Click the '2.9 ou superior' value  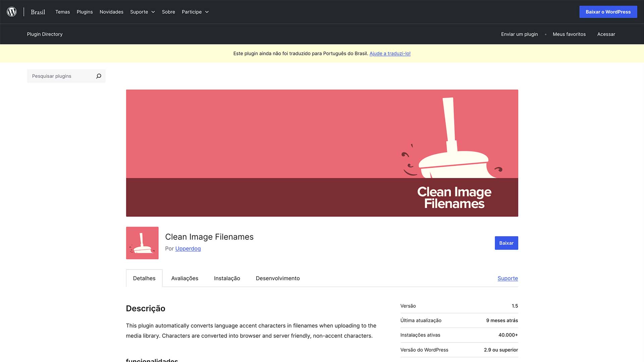point(501,350)
